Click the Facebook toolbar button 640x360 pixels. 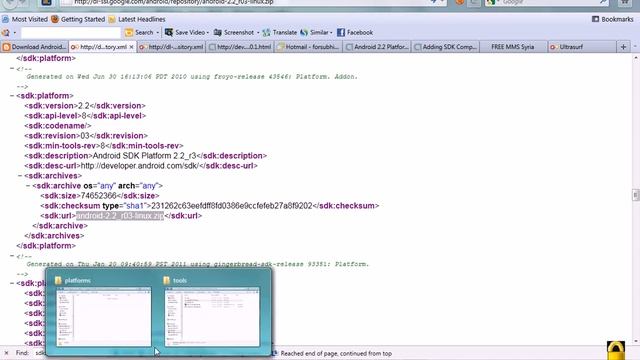[355, 32]
